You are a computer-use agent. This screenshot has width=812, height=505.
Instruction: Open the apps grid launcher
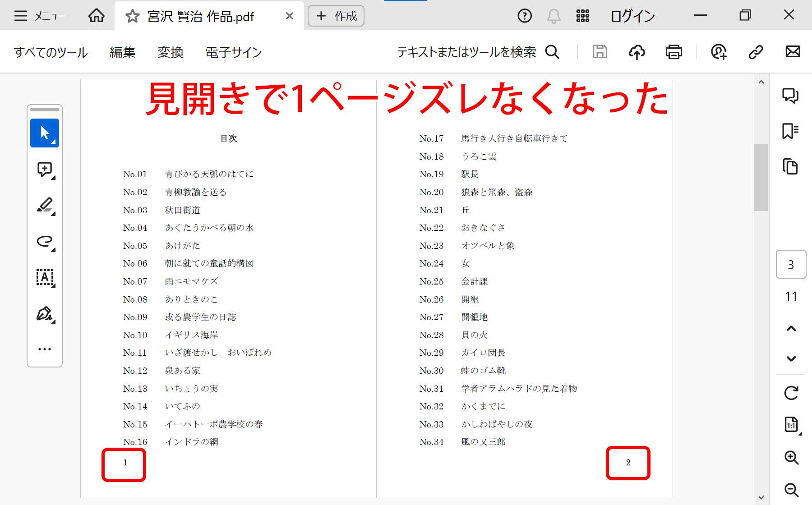tap(582, 16)
